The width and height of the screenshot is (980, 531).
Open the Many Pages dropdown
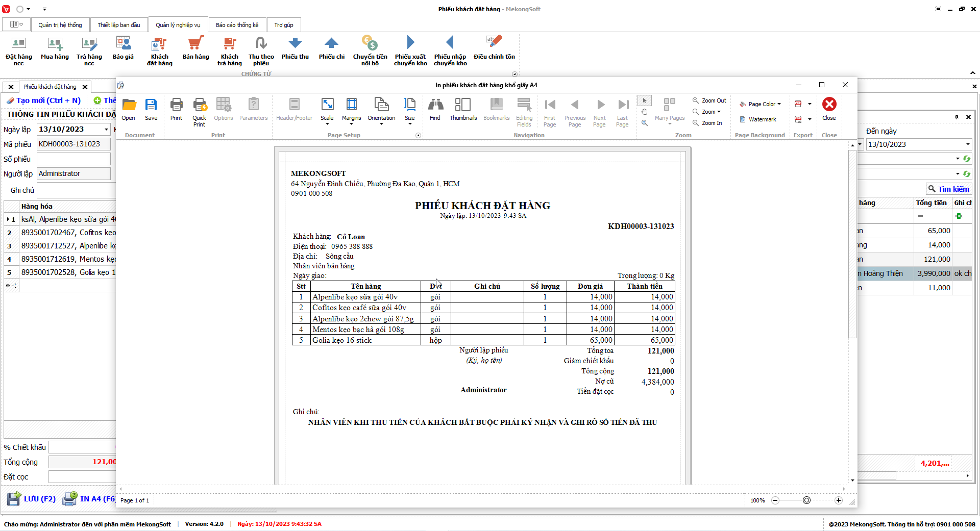pyautogui.click(x=670, y=111)
